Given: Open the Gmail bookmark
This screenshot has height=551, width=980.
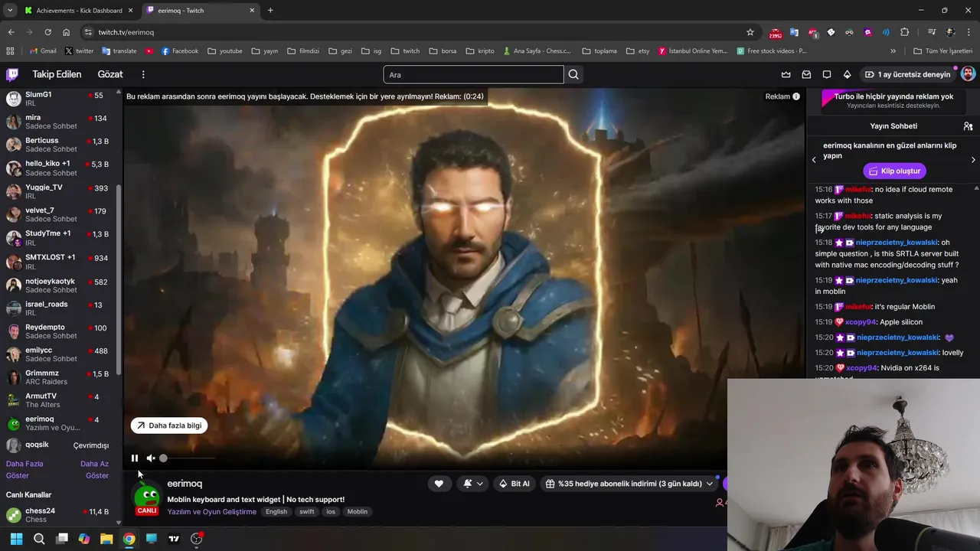Looking at the screenshot, I should [43, 51].
